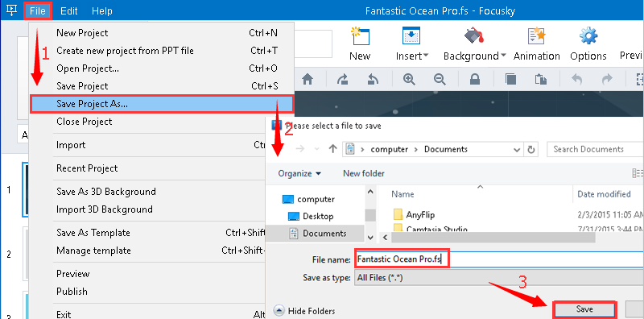Click the Animation toolbar icon

click(x=537, y=43)
